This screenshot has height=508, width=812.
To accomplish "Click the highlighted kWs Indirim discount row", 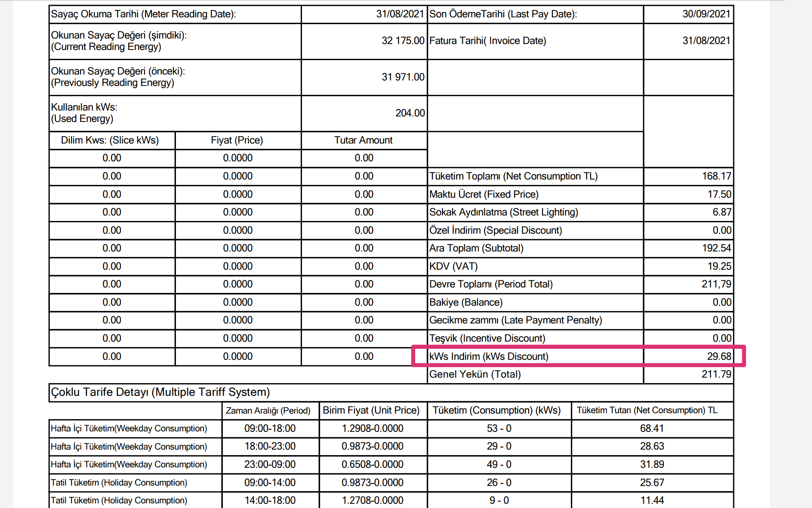I will tap(578, 356).
